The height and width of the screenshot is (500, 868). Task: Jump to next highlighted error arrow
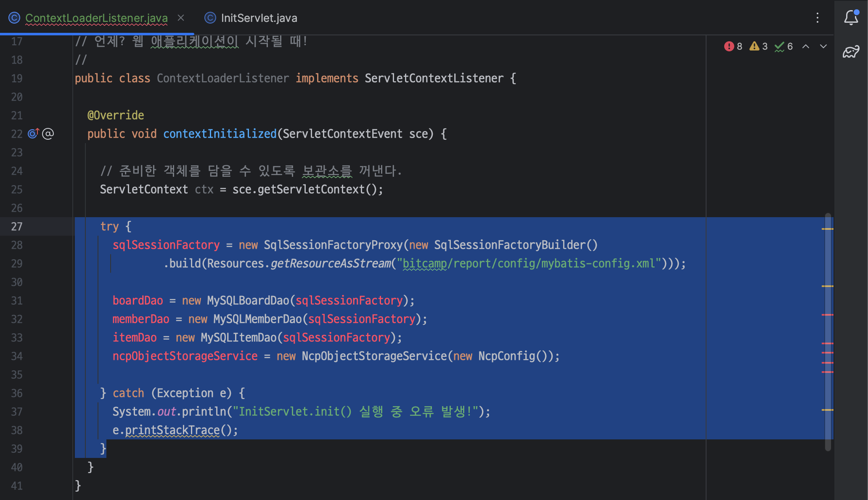823,46
